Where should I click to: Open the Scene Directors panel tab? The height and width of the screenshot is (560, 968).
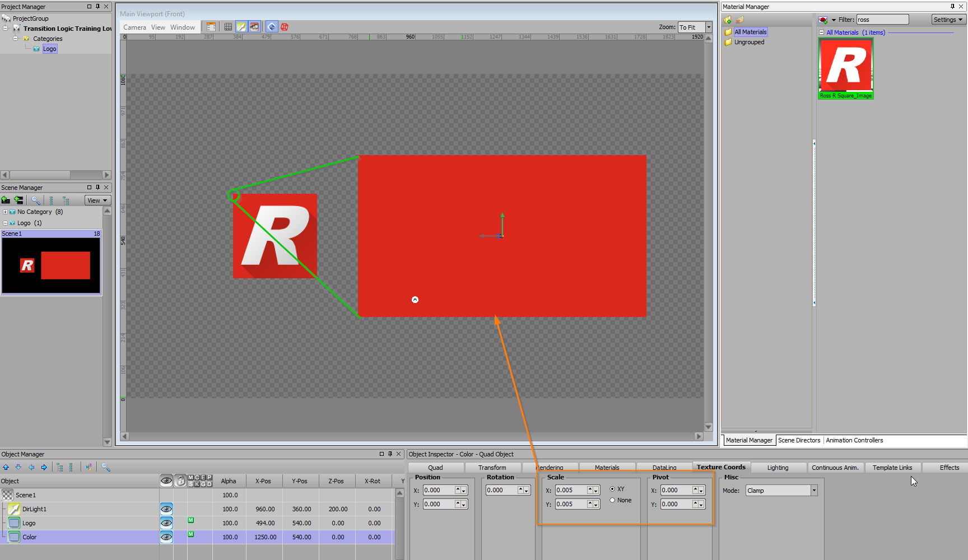tap(799, 440)
